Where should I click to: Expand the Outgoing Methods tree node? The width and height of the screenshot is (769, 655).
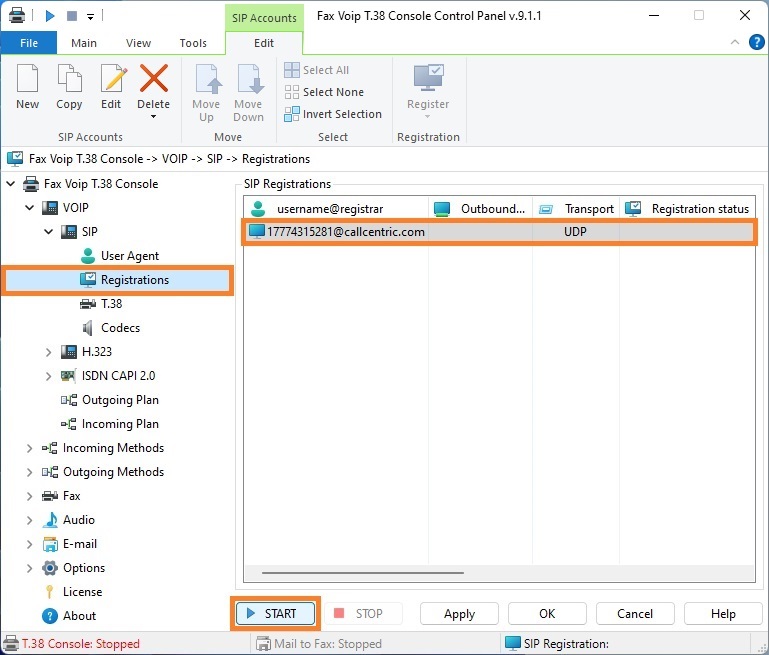coord(29,472)
